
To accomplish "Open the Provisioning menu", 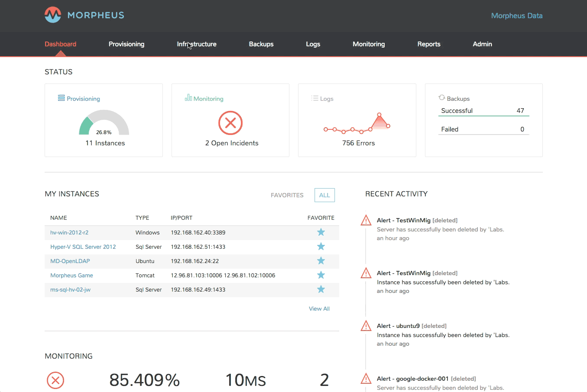I will click(126, 44).
